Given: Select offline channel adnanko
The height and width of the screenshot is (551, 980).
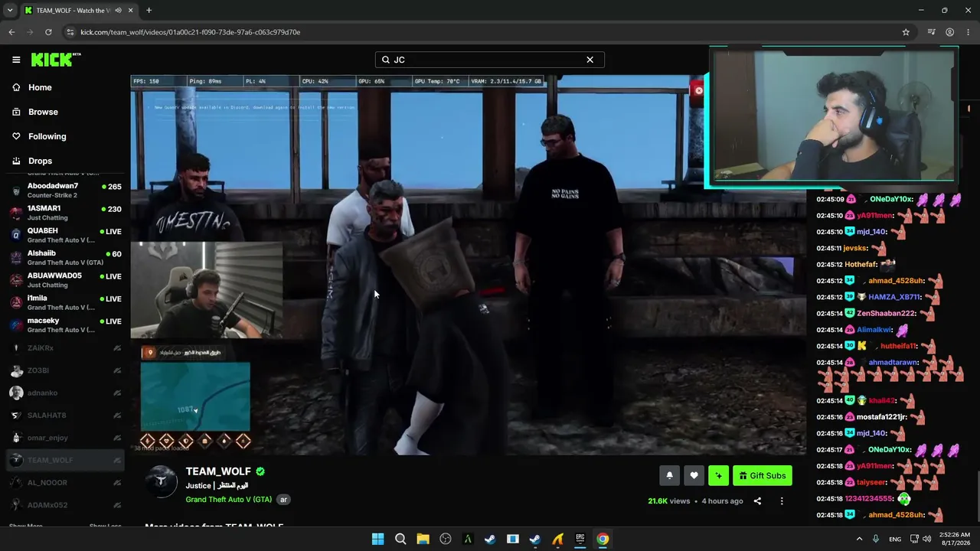Looking at the screenshot, I should tap(65, 393).
